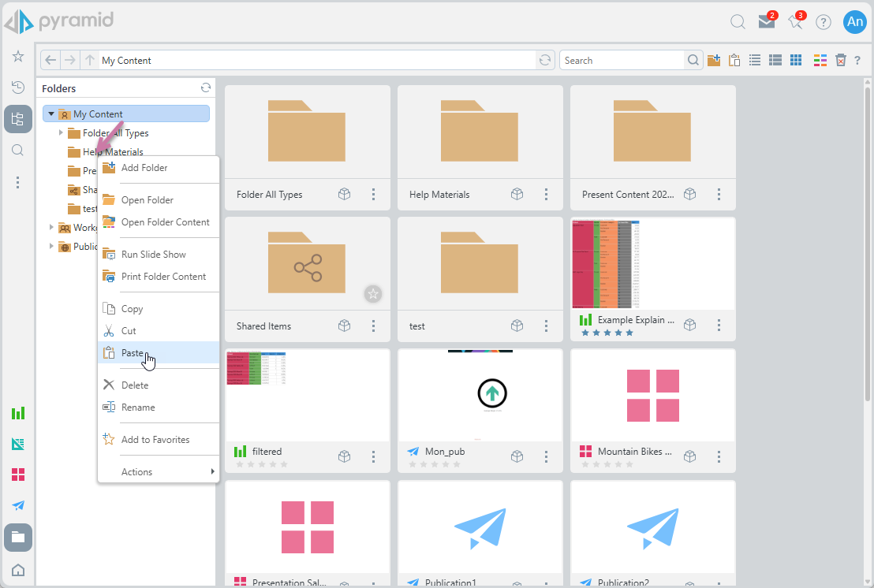
Task: Open the notifications envelope icon
Action: tap(766, 22)
